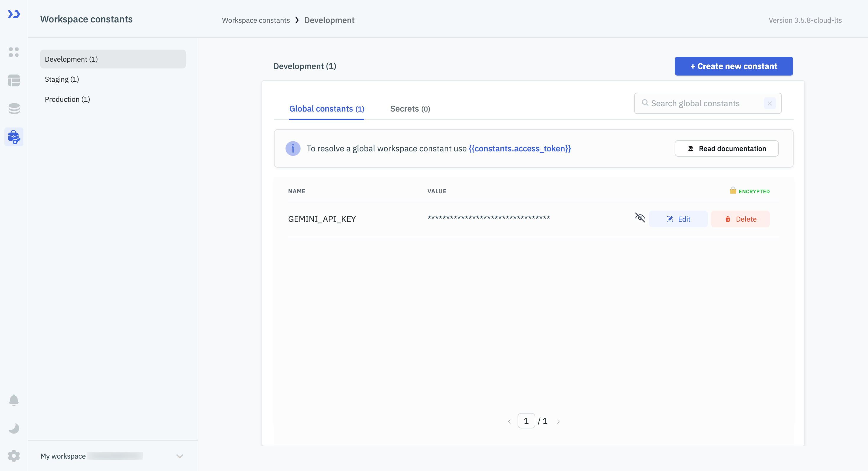Open the Apps dashboard icon
Image resolution: width=868 pixels, height=471 pixels.
[x=14, y=52]
